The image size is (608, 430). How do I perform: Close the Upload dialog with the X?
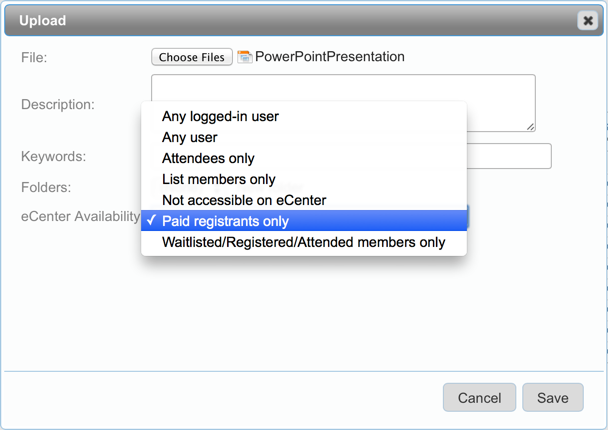click(x=587, y=20)
